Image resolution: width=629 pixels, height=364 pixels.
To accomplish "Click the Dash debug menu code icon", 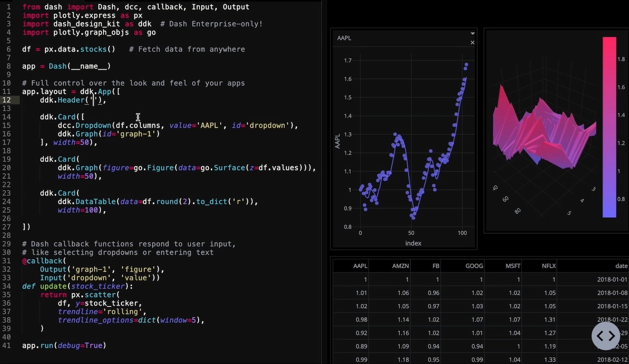I will tap(605, 336).
